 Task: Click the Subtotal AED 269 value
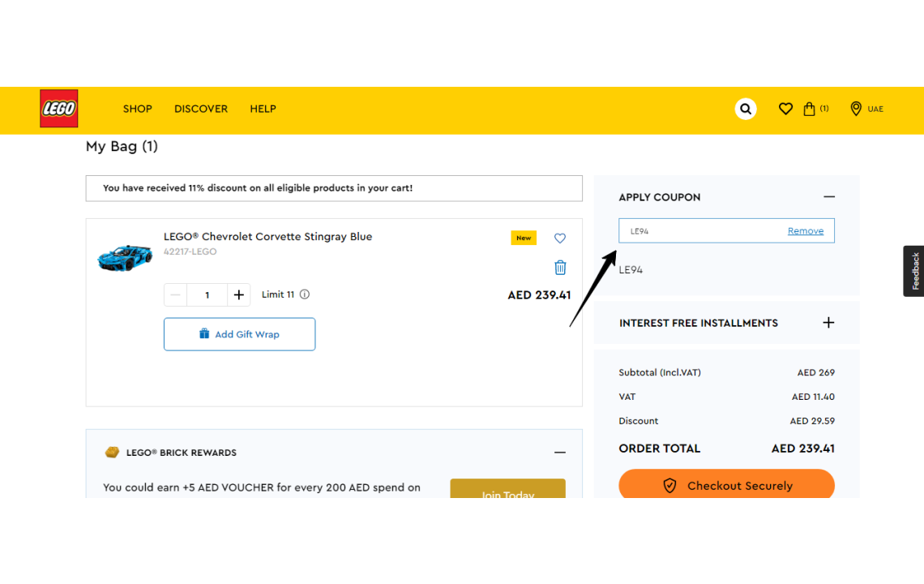click(x=815, y=372)
